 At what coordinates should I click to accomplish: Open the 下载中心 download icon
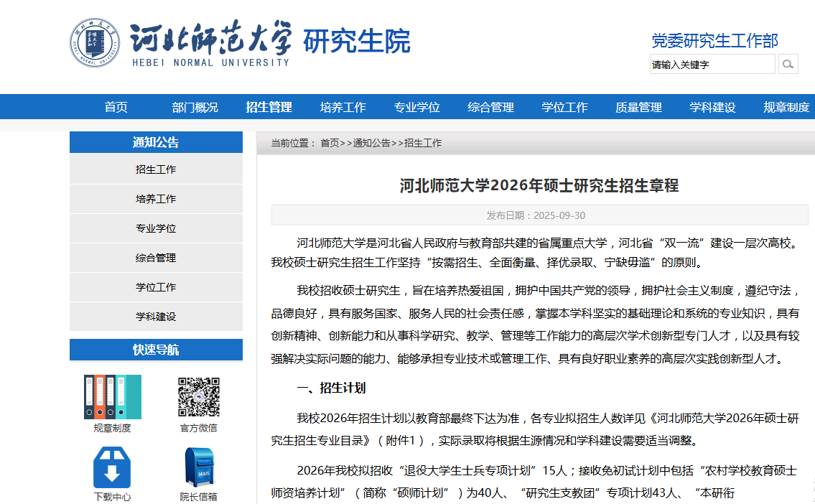[x=112, y=467]
